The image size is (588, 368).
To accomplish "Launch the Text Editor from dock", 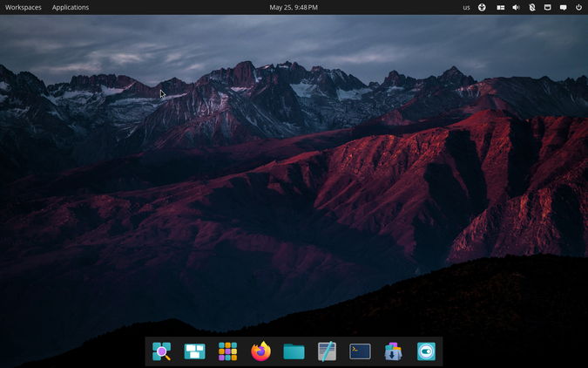I will click(x=327, y=351).
